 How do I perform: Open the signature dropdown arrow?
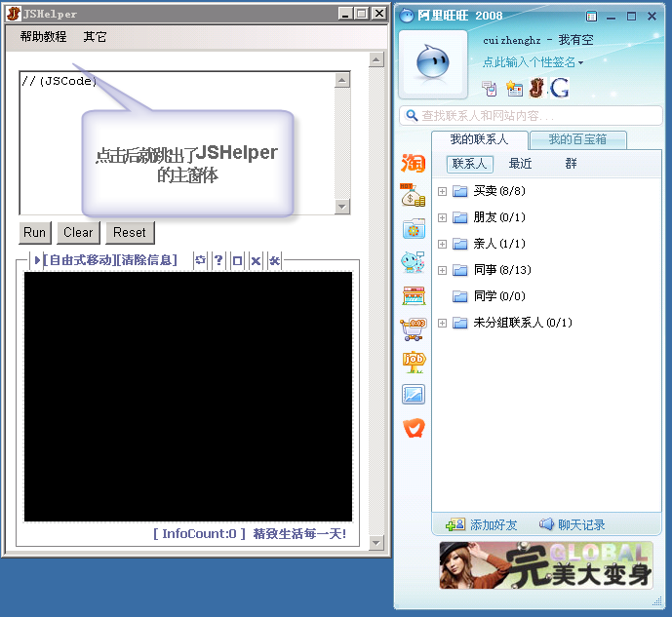click(580, 63)
